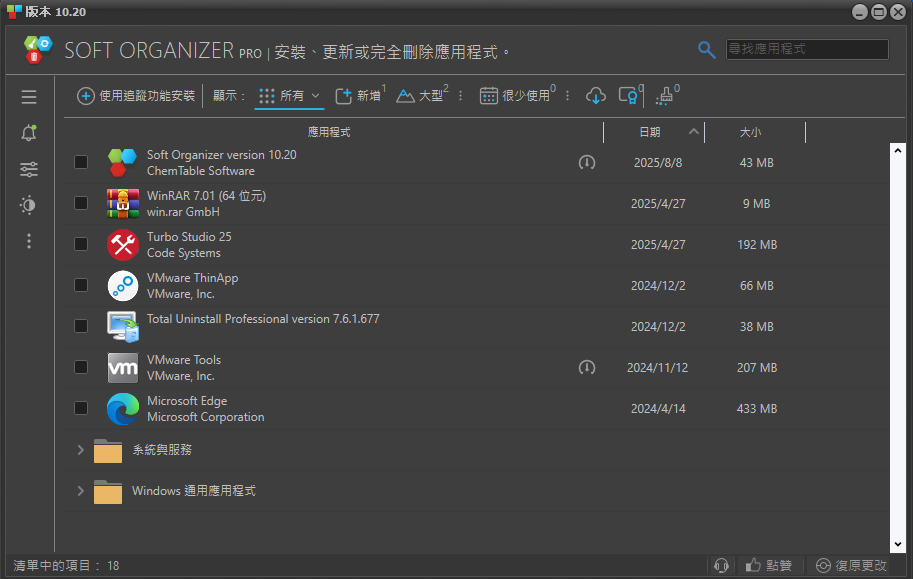Select the 'Turbo Studio 25' name text

tap(189, 237)
